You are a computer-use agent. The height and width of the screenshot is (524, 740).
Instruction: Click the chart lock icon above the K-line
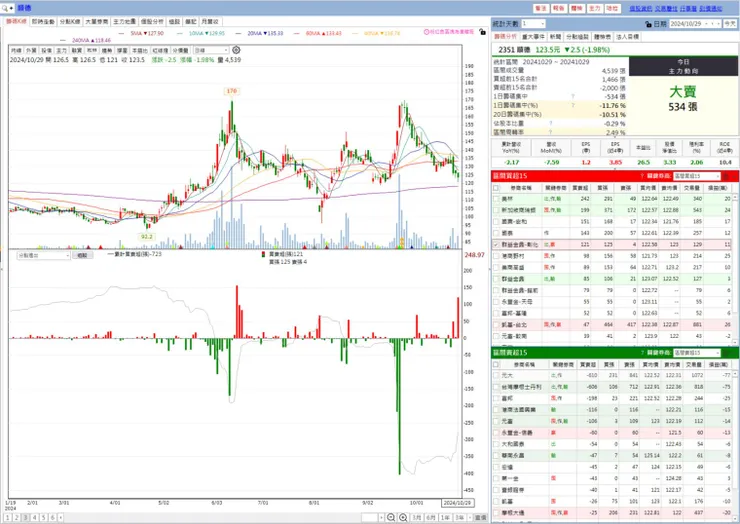pyautogui.click(x=482, y=32)
